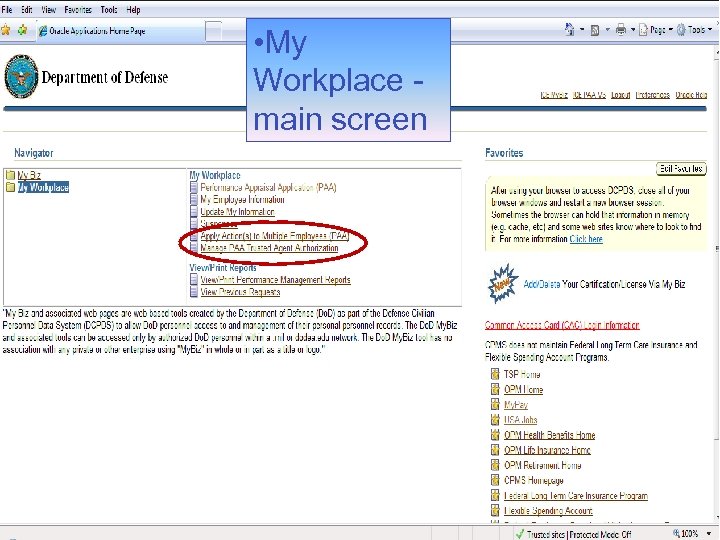Open OPM Health Benefits Home link
Viewport: 720px width, 540px height.
tap(549, 435)
